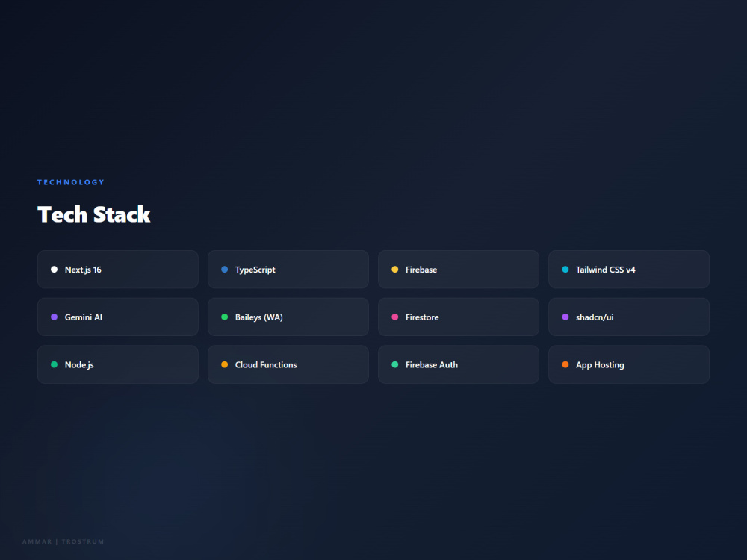The width and height of the screenshot is (747, 560).
Task: Click the "Baileys (WA)" label
Action: 258,317
